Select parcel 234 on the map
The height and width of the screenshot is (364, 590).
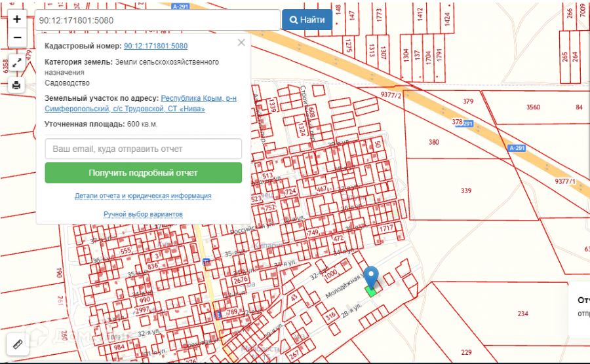tap(522, 314)
